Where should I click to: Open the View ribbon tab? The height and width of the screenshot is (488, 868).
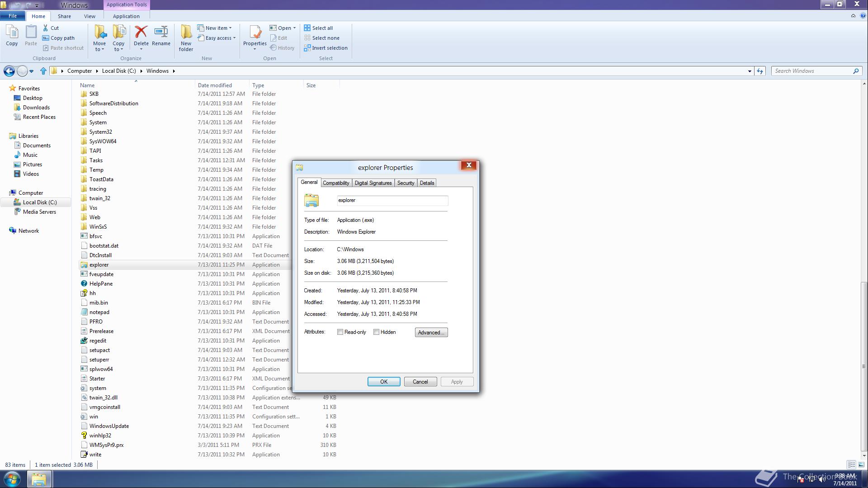[x=89, y=16]
